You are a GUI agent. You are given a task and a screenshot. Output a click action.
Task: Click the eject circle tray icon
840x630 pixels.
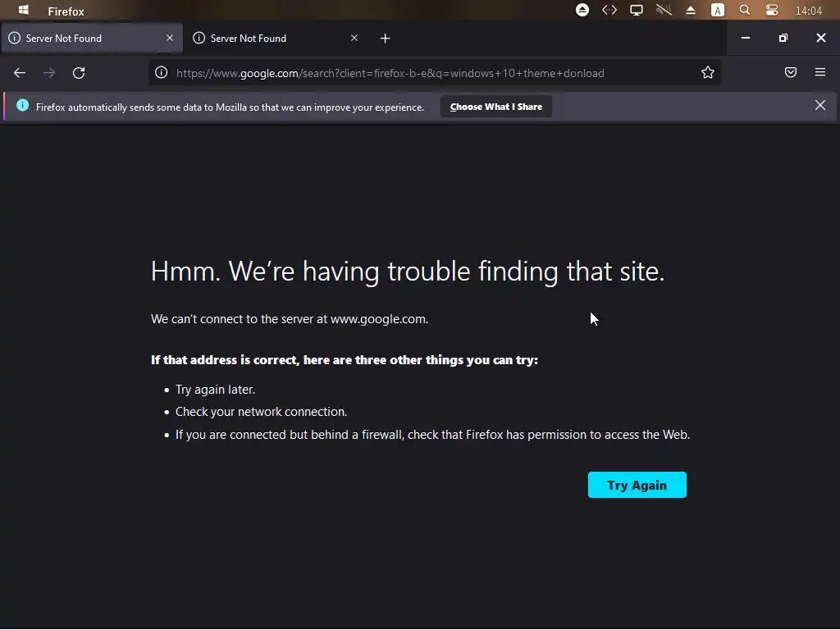coord(582,10)
